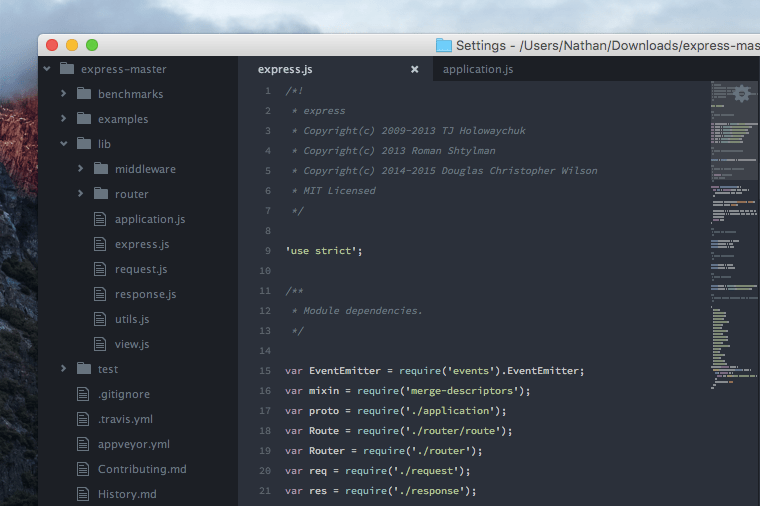
Task: Click the yellow minimize window button
Action: 72,45
